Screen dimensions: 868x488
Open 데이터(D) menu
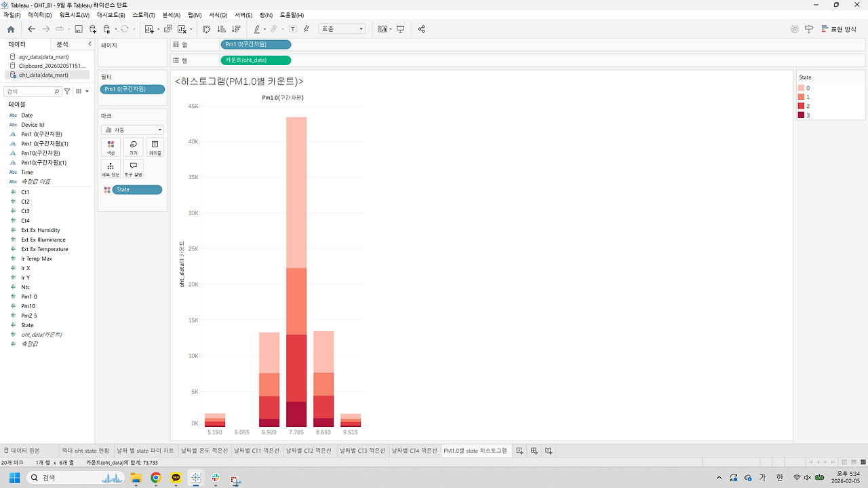pos(40,15)
